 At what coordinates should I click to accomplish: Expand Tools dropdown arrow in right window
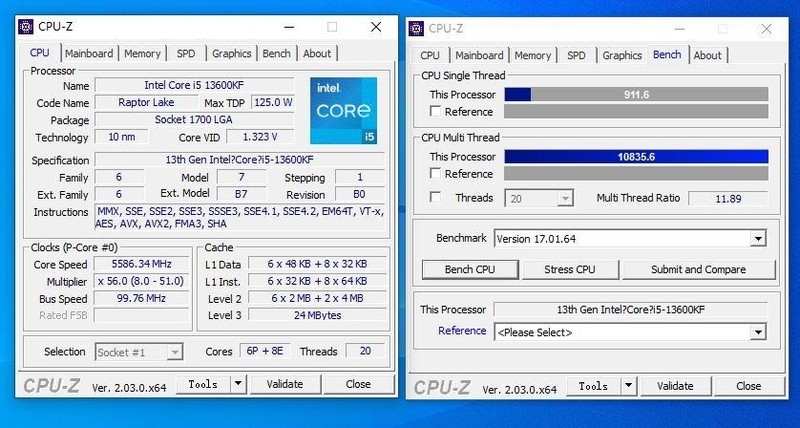pyautogui.click(x=629, y=386)
